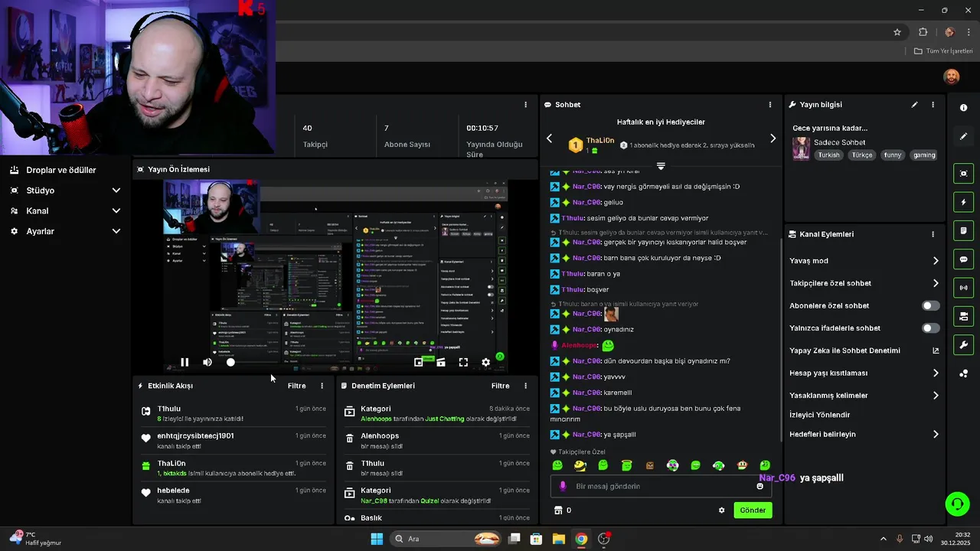Image resolution: width=980 pixels, height=551 pixels.
Task: Open the info icon in right sidebar
Action: pos(963,108)
